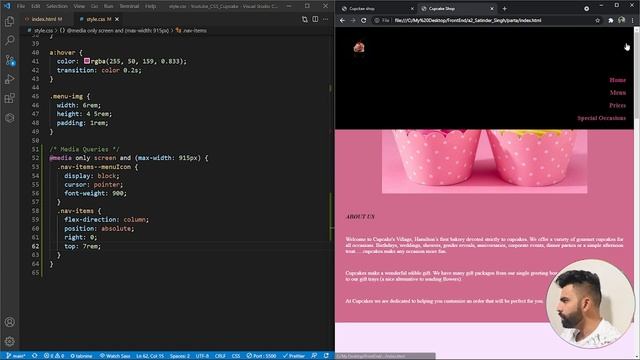
Task: Reload the browser page
Action: click(364, 20)
